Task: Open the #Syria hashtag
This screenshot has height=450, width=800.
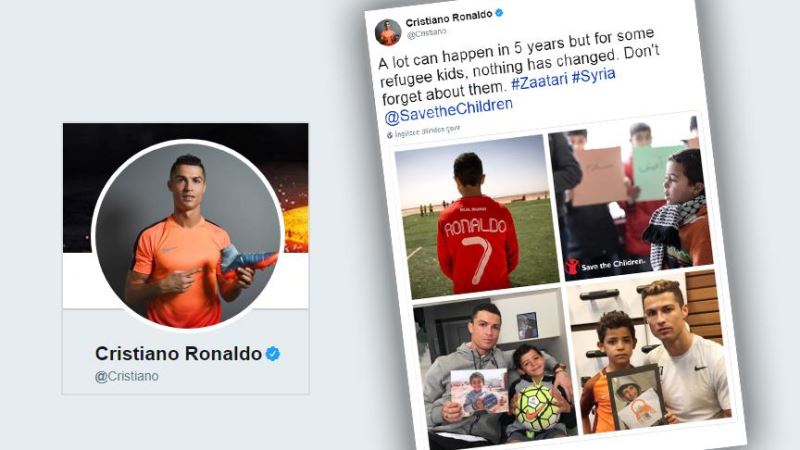Action: point(593,75)
